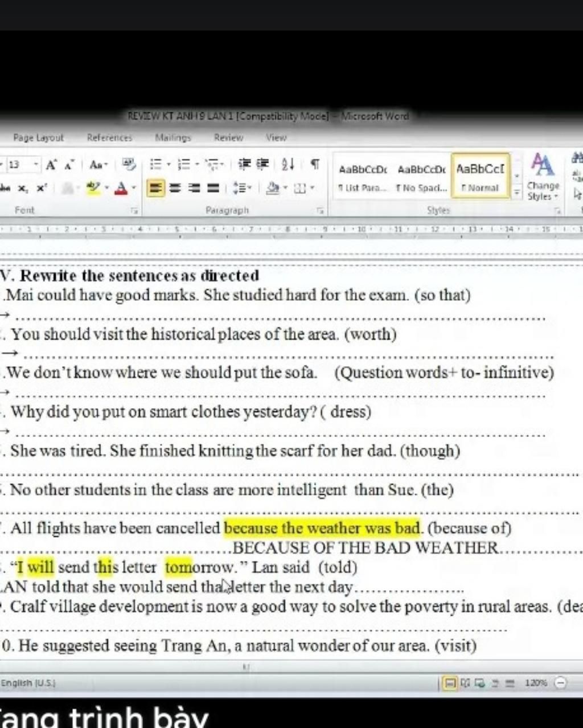Apply the List Paragraph style
This screenshot has width=583, height=728.
tap(363, 177)
